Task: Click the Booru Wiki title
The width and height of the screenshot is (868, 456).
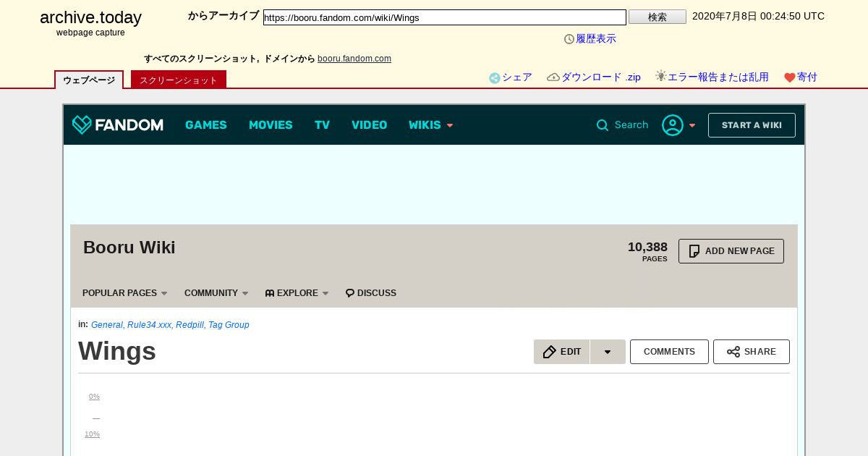Action: pyautogui.click(x=129, y=248)
